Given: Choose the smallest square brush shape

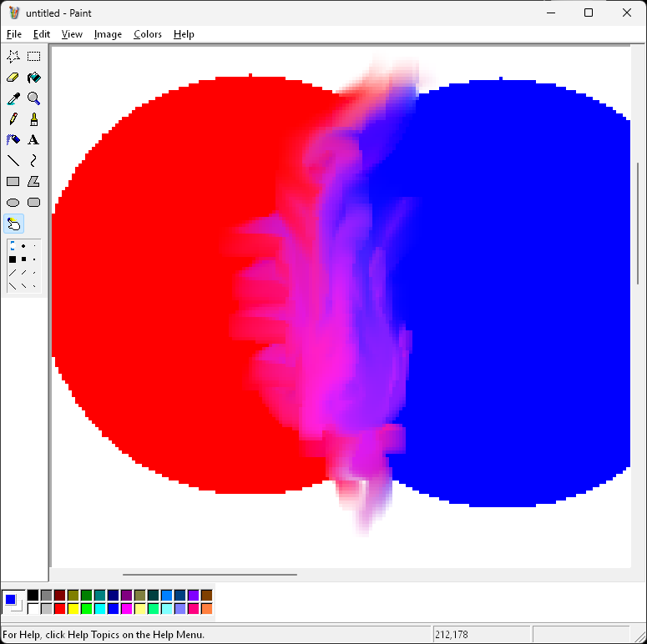Looking at the screenshot, I should tap(34, 259).
